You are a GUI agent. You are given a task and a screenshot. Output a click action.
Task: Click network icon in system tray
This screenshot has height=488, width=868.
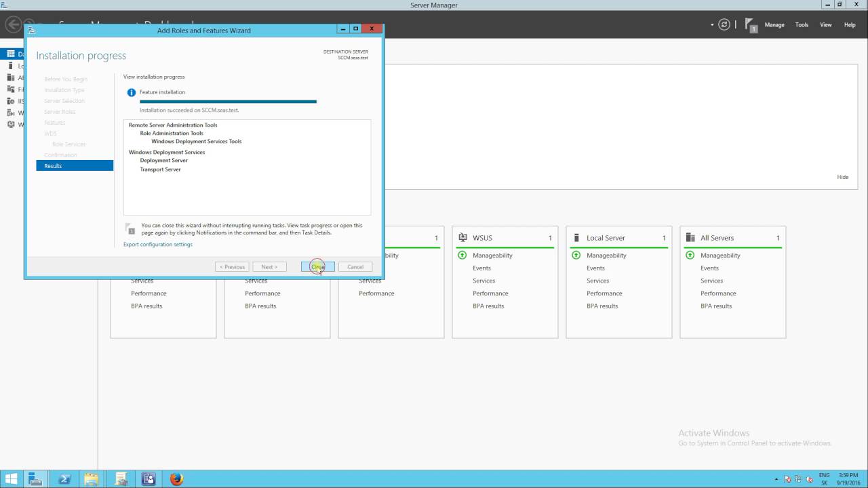pos(800,479)
